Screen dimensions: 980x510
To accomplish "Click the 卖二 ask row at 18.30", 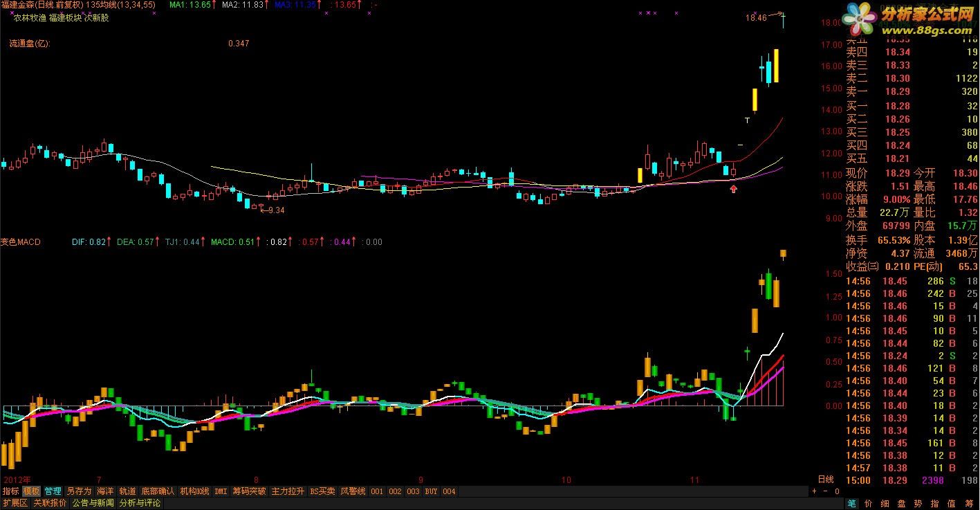I will 912,78.
